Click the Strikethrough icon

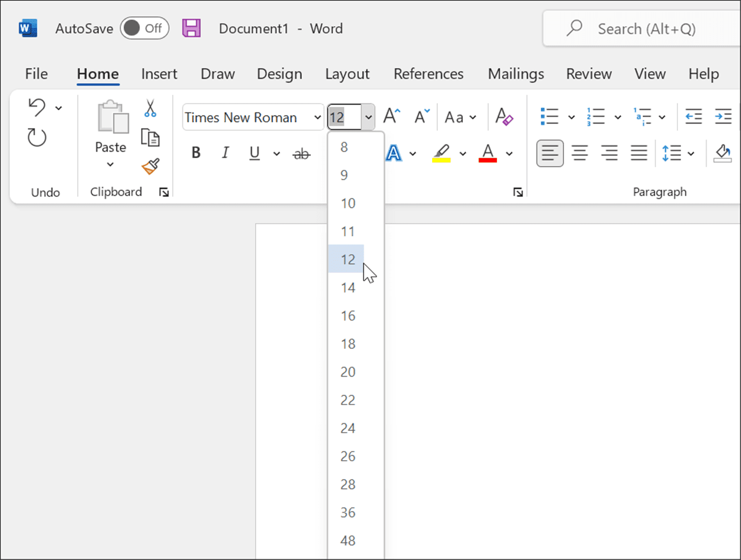[x=302, y=153]
